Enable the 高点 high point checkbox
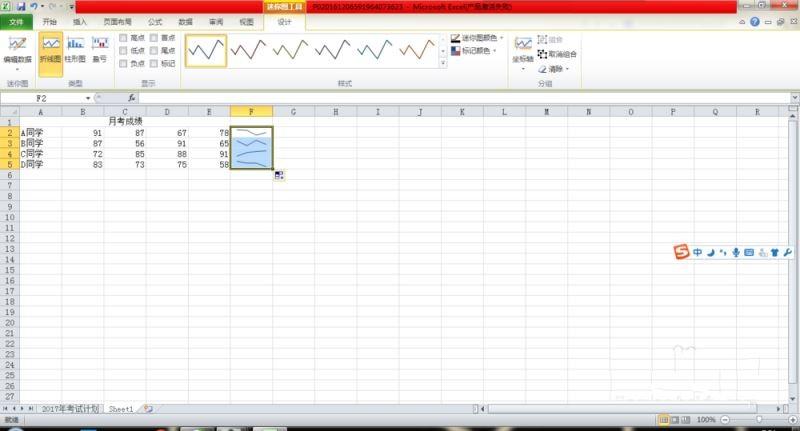This screenshot has width=800, height=431. pyautogui.click(x=123, y=37)
